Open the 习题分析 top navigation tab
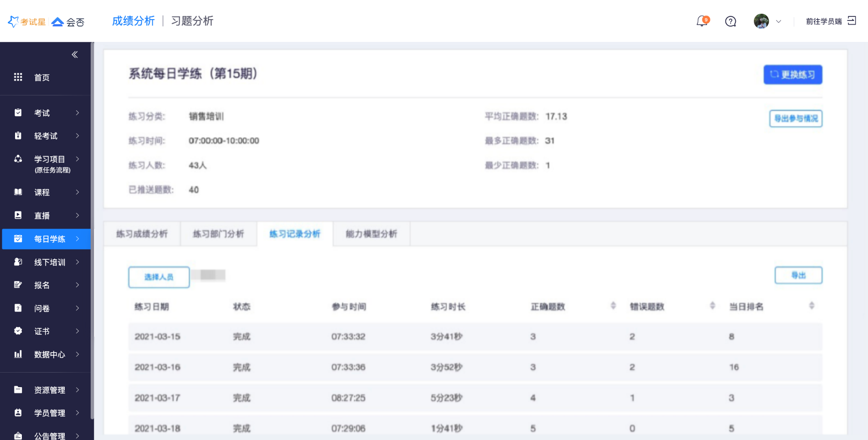The image size is (868, 440). pos(192,21)
